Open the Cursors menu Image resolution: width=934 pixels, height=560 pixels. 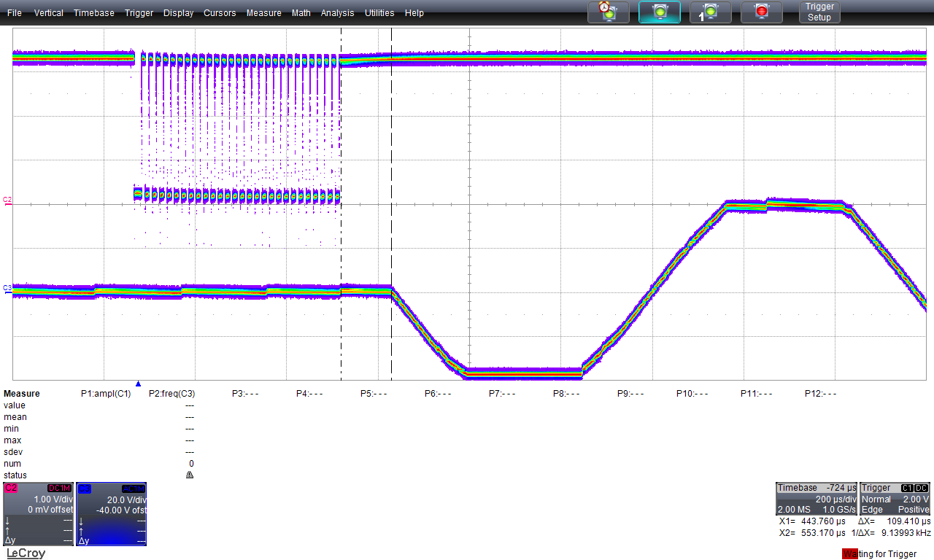tap(220, 13)
